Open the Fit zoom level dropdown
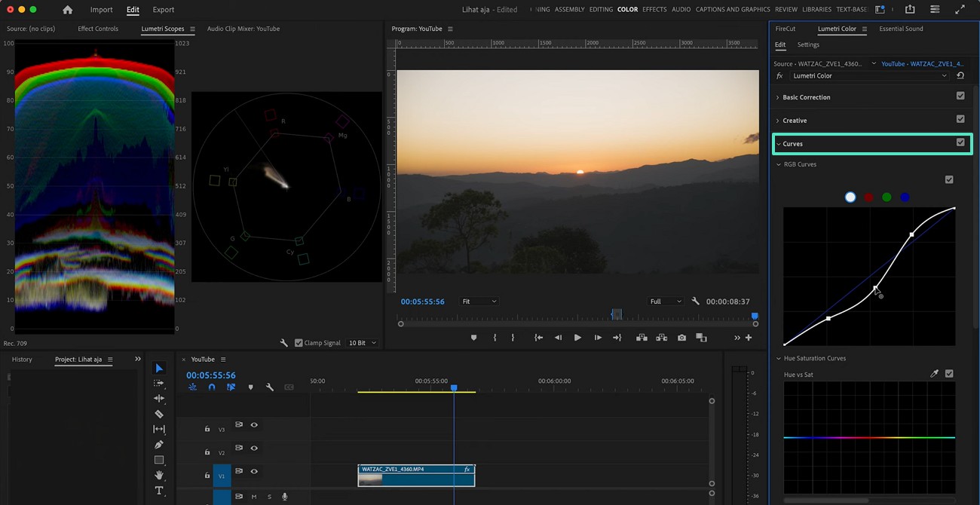This screenshot has height=505, width=980. pyautogui.click(x=479, y=301)
